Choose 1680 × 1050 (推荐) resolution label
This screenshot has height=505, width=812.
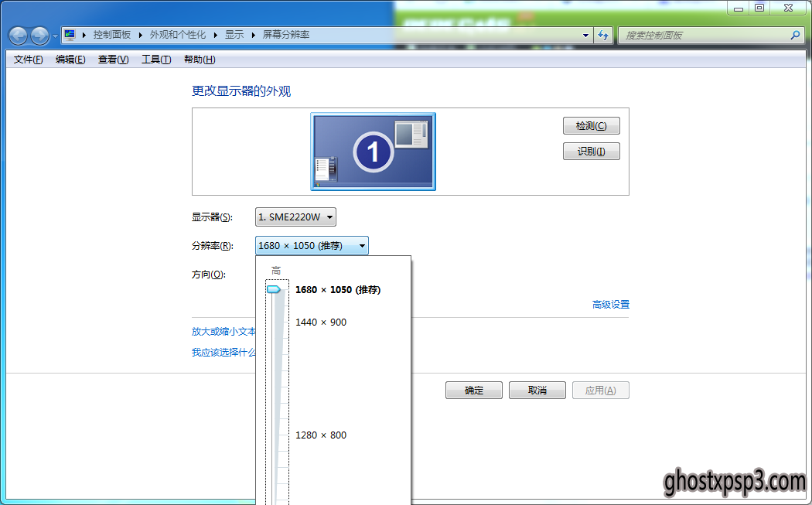click(338, 289)
